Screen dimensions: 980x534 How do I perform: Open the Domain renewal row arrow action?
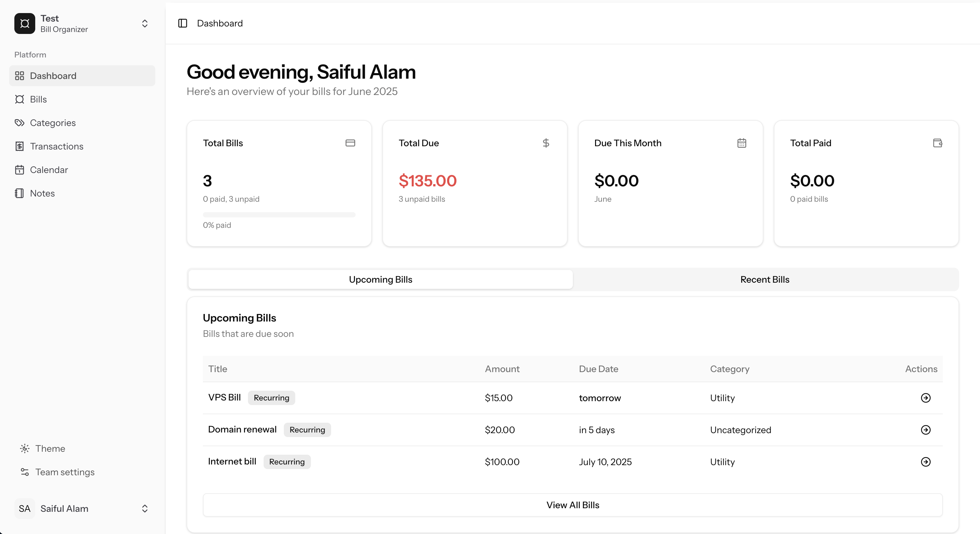coord(926,430)
